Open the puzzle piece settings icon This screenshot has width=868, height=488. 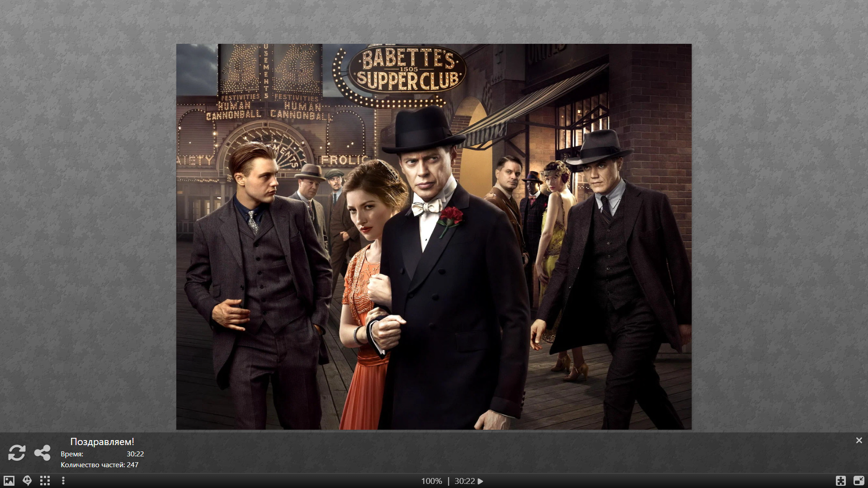(x=841, y=481)
